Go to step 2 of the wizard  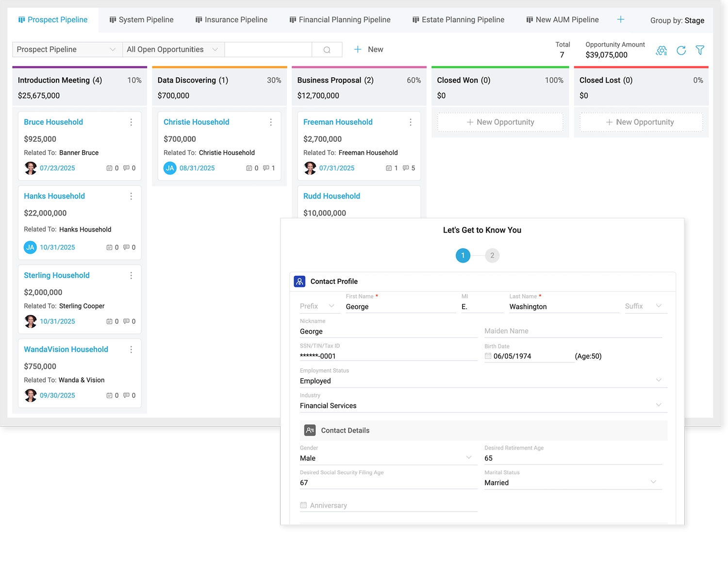tap(492, 255)
